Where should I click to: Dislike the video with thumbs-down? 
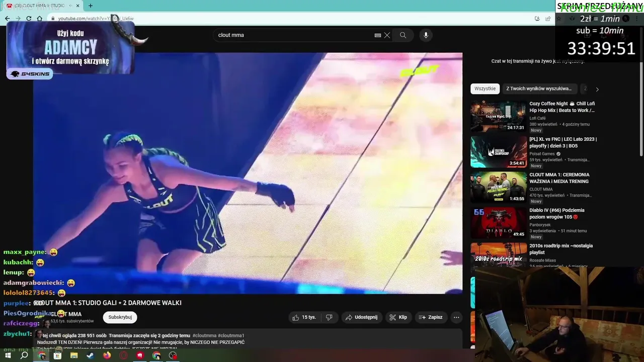coord(329,317)
